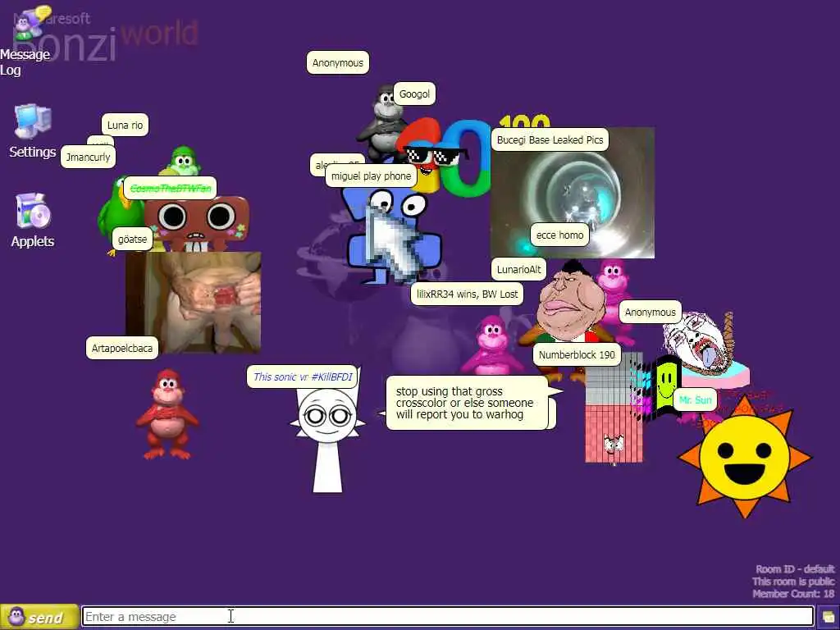The image size is (840, 630).
Task: Click the 'Mr. Sun' name tag
Action: coord(695,399)
